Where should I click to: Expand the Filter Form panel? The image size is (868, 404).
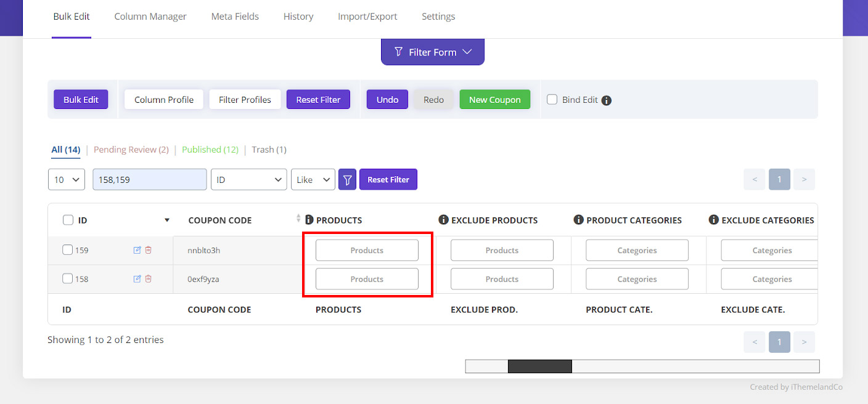(x=433, y=52)
